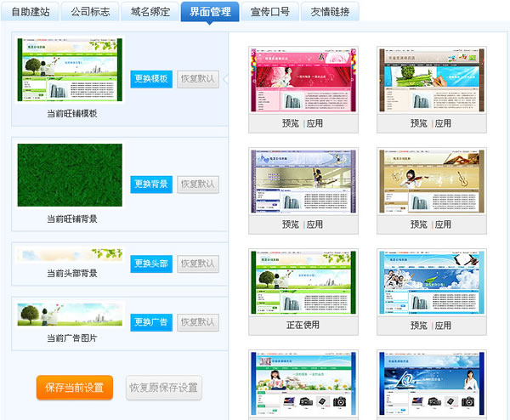Image resolution: width=510 pixels, height=420 pixels.
Task: Go to the 域名绑定 tab
Action: (150, 12)
